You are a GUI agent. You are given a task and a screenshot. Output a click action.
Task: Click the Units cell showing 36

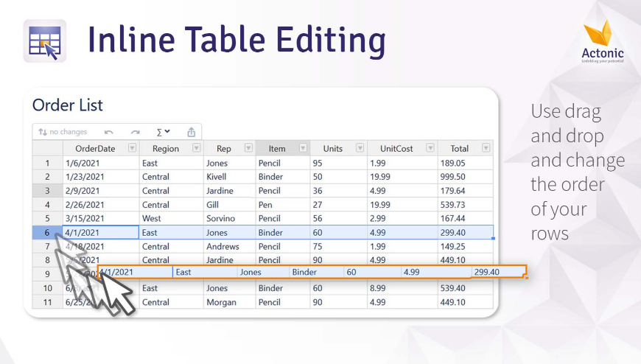click(x=338, y=191)
